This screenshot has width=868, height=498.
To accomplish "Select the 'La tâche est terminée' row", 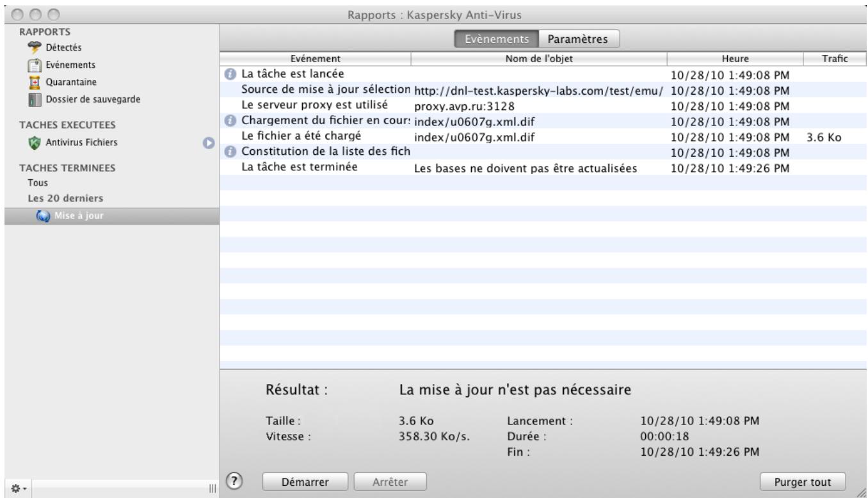I will (x=544, y=166).
